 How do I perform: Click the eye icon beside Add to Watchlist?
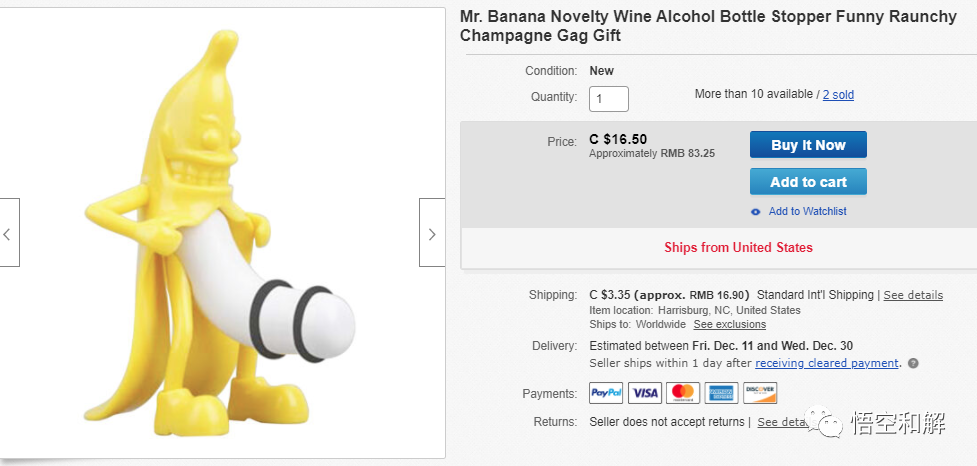click(756, 212)
